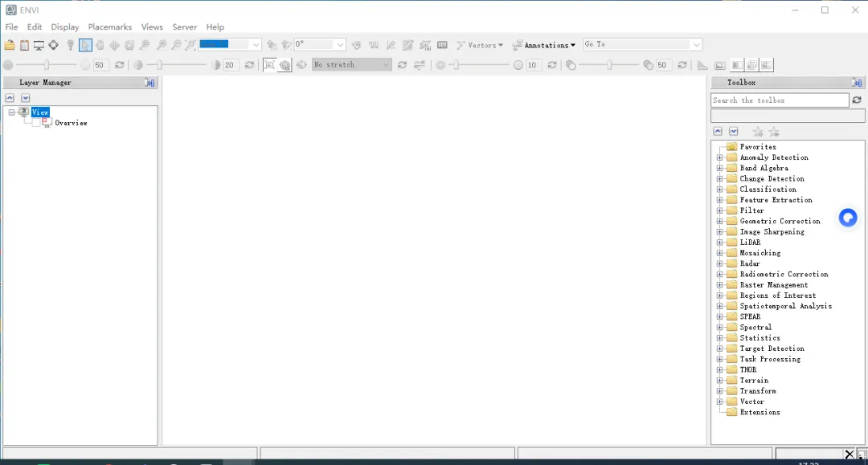868x465 pixels.
Task: Click the fixed zoom out magnifier
Action: (x=176, y=45)
